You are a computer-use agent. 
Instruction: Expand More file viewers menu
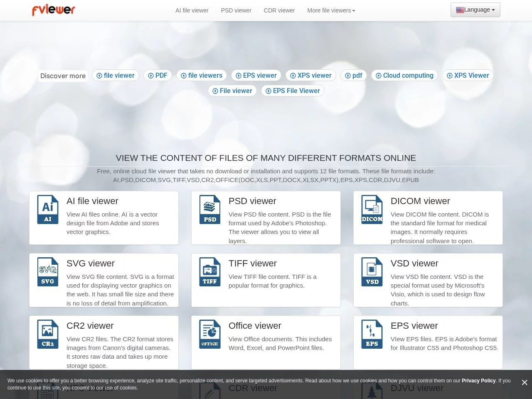tap(331, 10)
